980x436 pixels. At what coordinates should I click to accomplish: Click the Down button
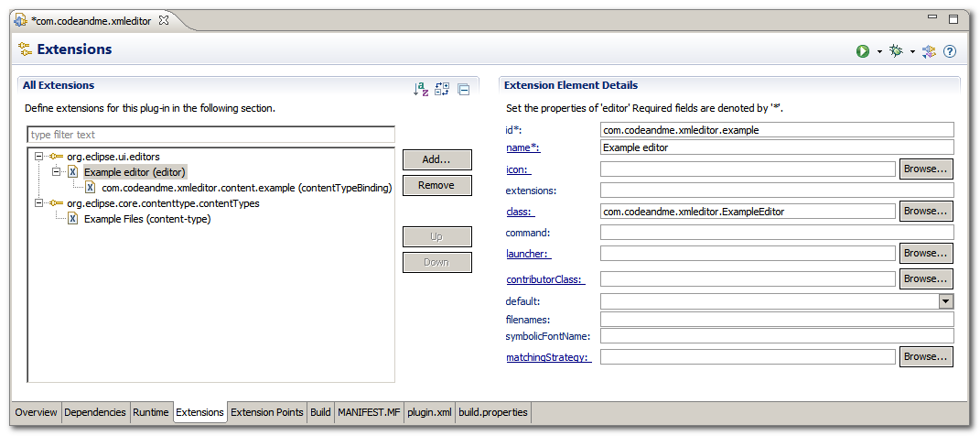pyautogui.click(x=436, y=262)
